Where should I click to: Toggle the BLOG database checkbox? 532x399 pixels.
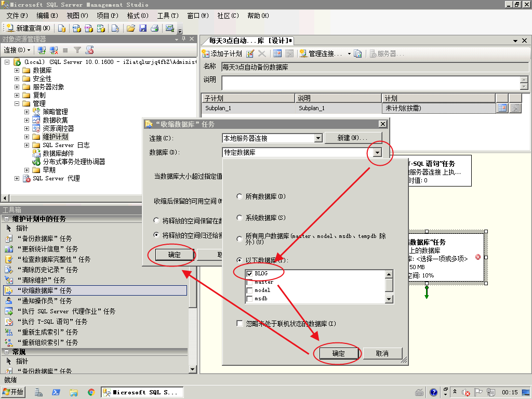pos(250,273)
